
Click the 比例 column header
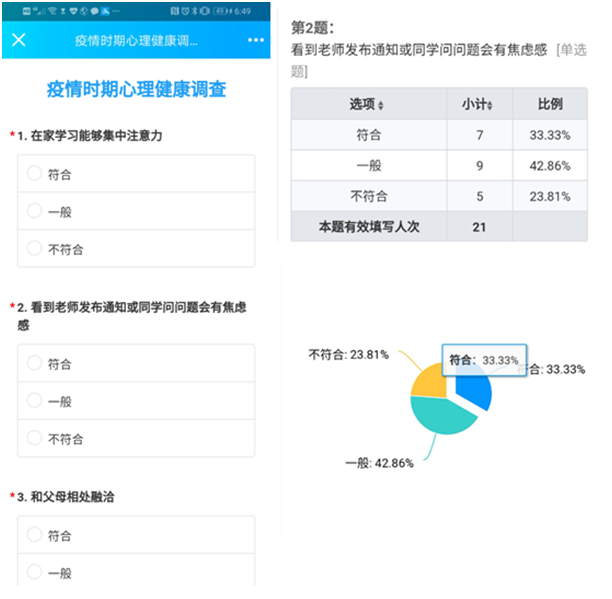point(549,104)
